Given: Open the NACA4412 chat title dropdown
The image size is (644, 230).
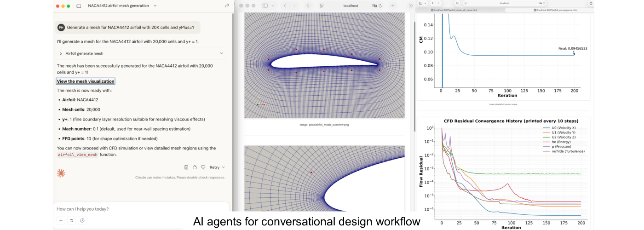Looking at the screenshot, I should [155, 6].
